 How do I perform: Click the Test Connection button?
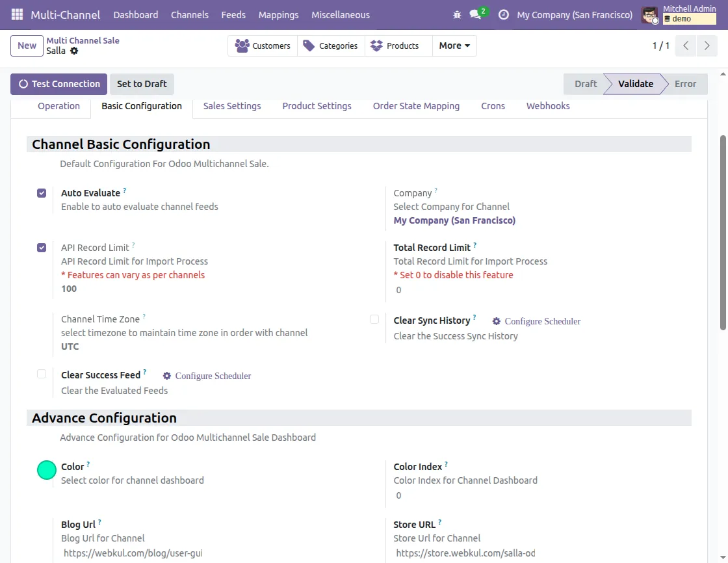[x=59, y=84]
